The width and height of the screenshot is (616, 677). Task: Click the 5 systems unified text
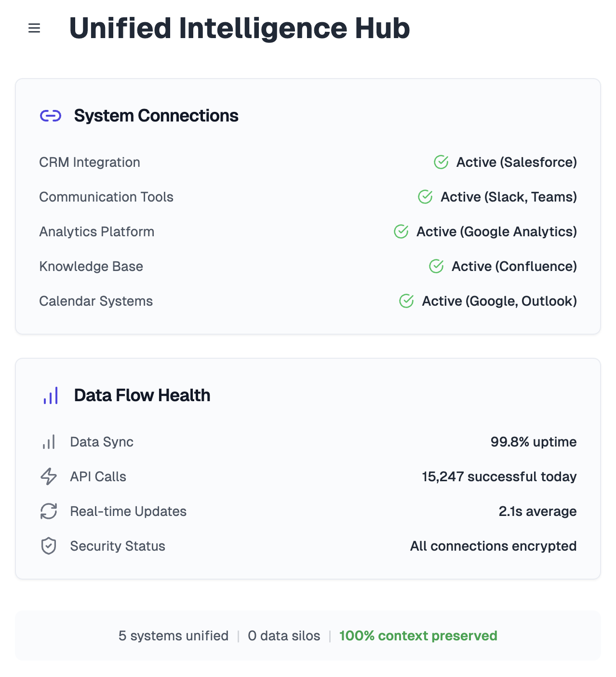click(174, 636)
